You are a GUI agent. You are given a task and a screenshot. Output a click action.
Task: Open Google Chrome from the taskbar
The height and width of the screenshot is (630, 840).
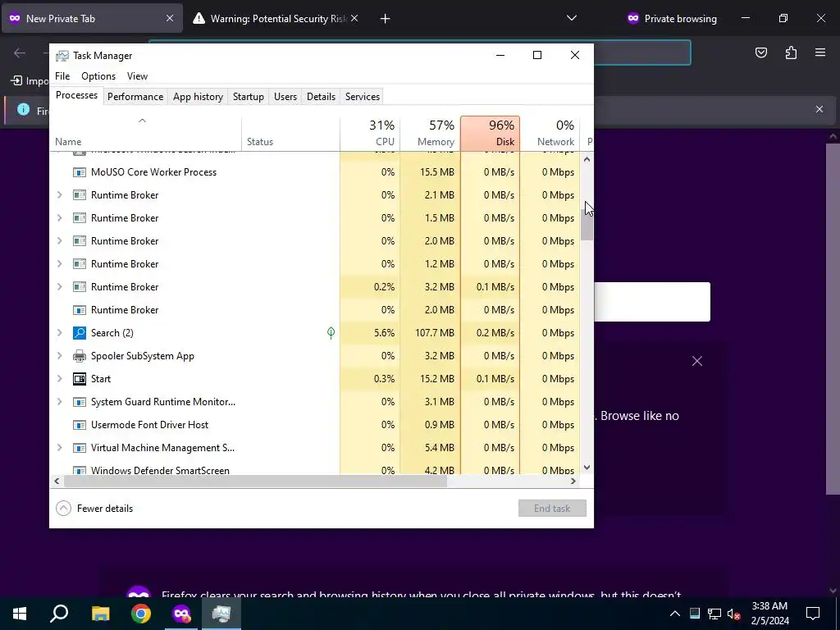141,614
